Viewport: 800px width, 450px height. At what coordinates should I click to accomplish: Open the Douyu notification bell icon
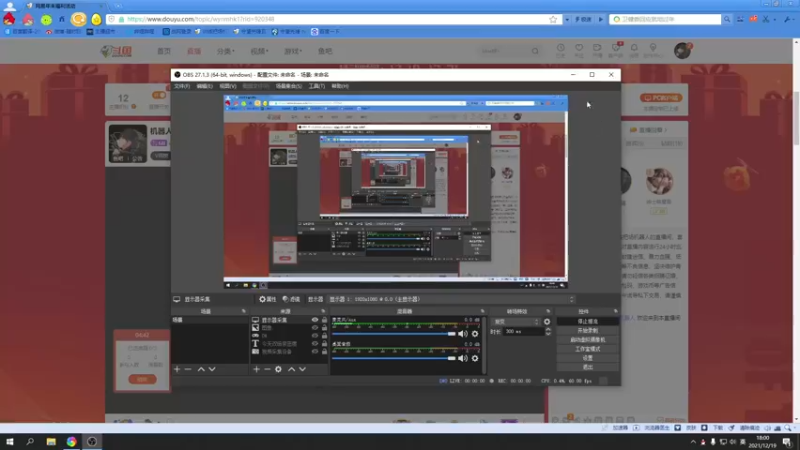click(x=634, y=49)
